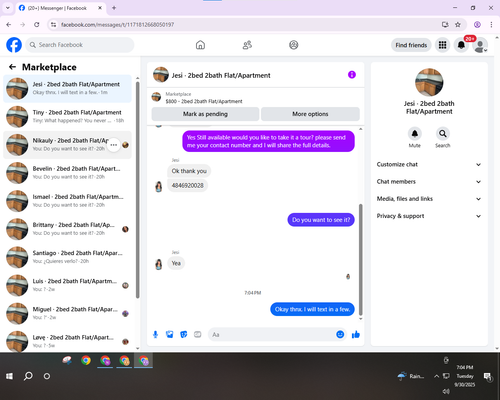Show hidden system tray icons

(x=436, y=376)
